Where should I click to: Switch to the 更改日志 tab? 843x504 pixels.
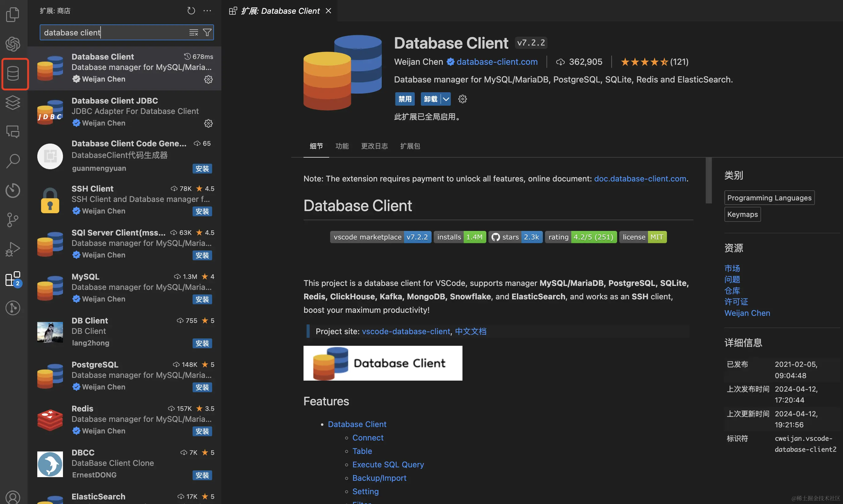point(374,146)
